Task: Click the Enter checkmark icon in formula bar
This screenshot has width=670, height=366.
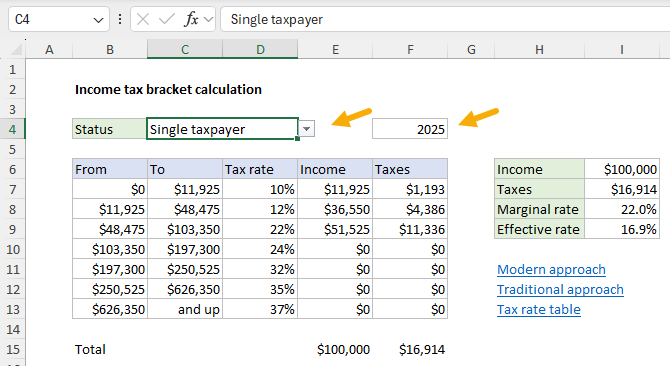Action: tap(167, 19)
